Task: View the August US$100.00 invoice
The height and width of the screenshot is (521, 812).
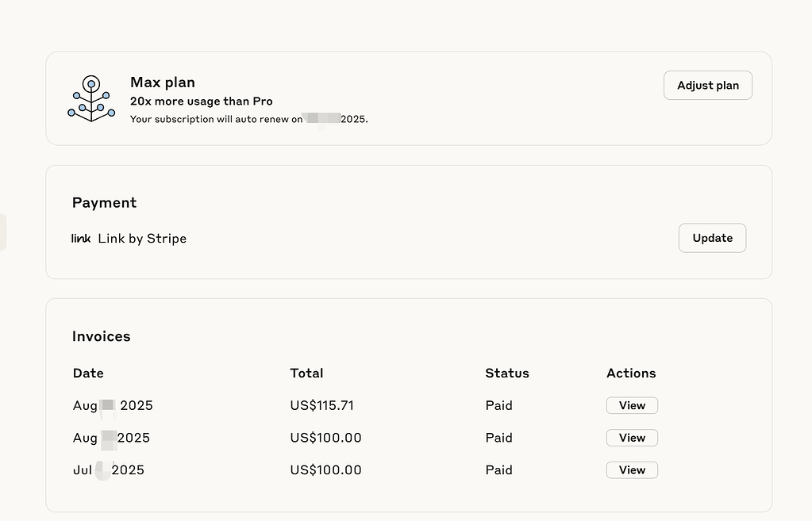Action: click(x=633, y=438)
